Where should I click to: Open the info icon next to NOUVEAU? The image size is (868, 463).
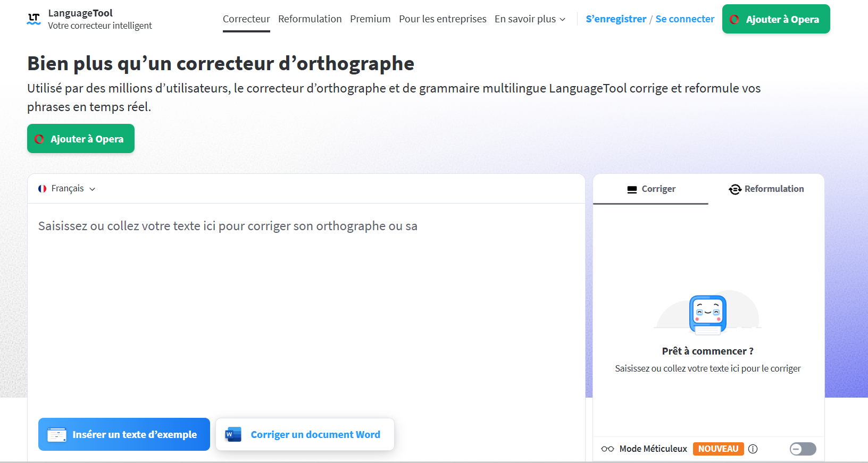753,449
